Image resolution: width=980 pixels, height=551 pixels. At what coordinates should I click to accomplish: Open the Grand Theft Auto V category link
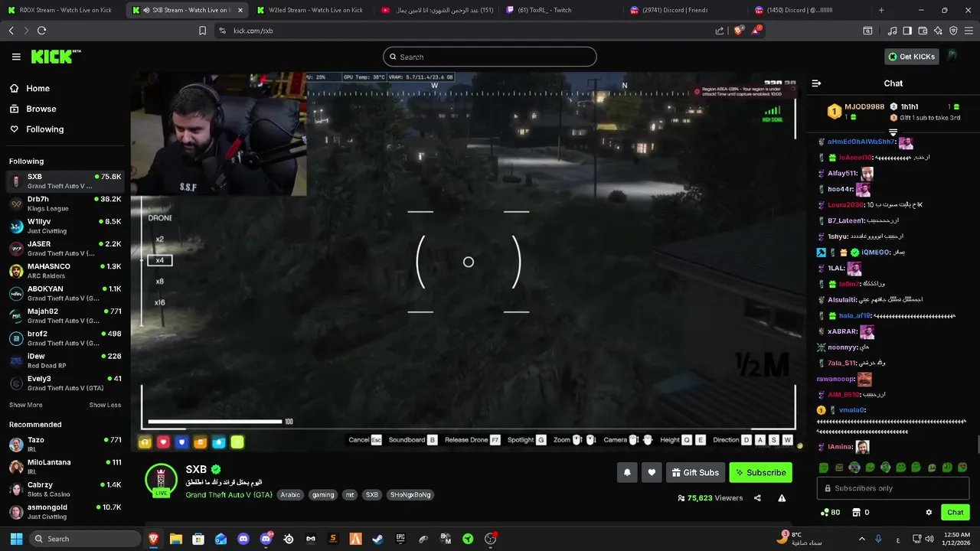coord(229,495)
